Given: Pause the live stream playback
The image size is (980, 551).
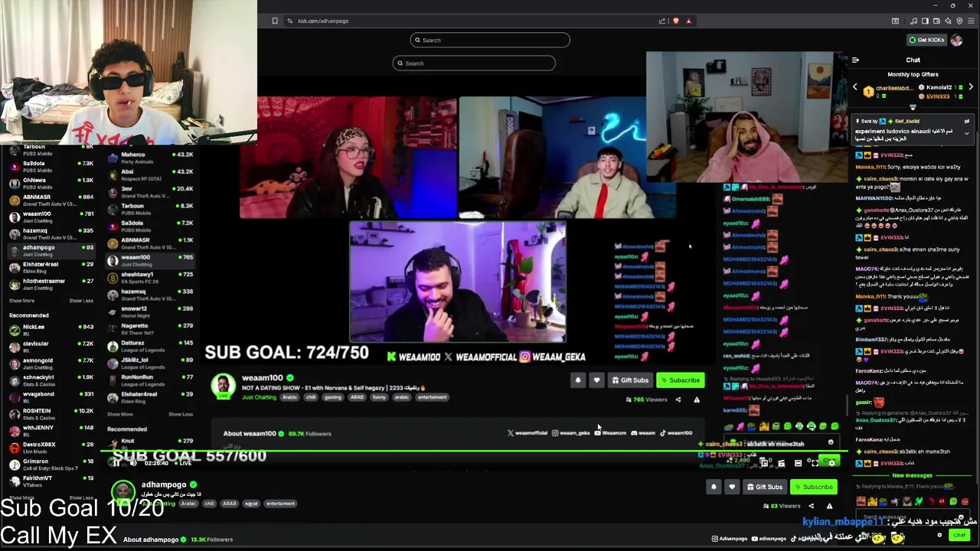Looking at the screenshot, I should pyautogui.click(x=116, y=462).
